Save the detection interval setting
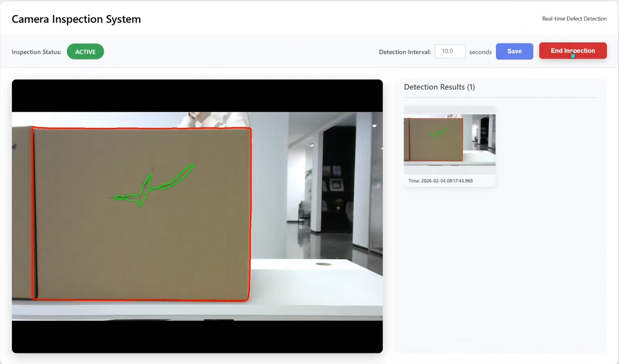Viewport: 619px width, 364px height. point(514,52)
